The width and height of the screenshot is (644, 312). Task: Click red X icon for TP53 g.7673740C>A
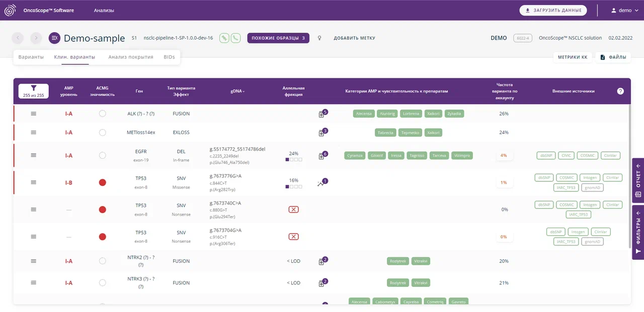tap(294, 210)
